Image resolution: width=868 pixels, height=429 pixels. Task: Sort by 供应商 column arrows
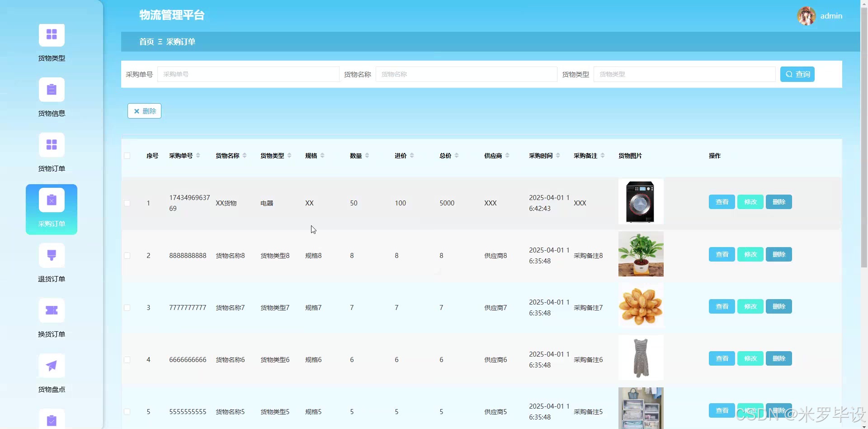pyautogui.click(x=507, y=156)
